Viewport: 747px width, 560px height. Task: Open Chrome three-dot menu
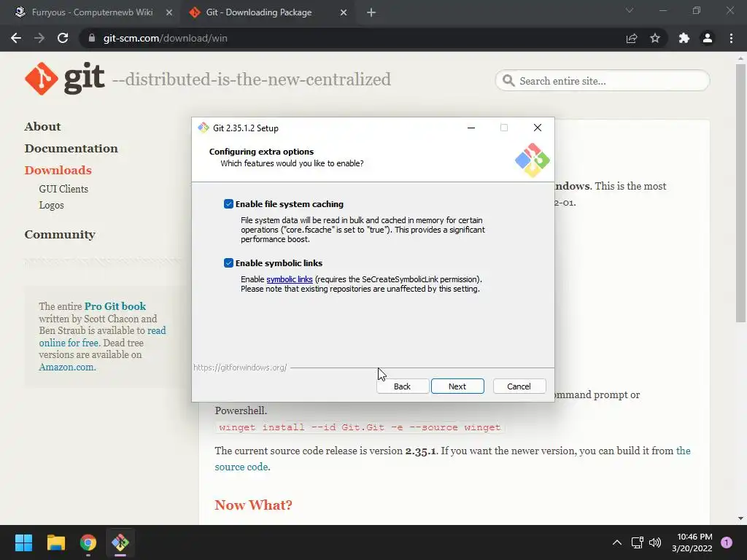pyautogui.click(x=731, y=38)
